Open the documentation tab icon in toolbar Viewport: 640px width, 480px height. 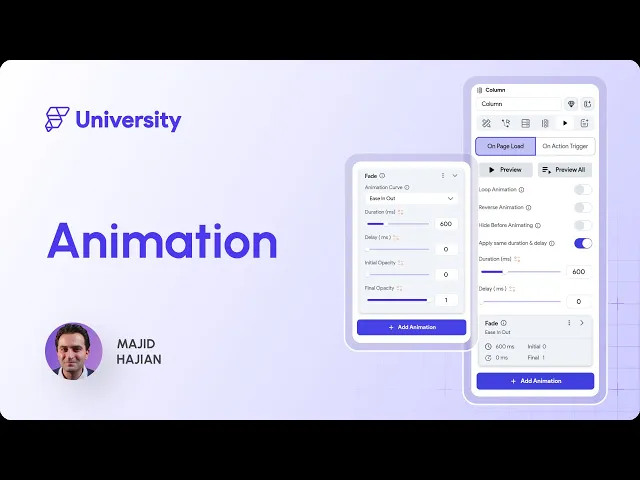pyautogui.click(x=584, y=123)
